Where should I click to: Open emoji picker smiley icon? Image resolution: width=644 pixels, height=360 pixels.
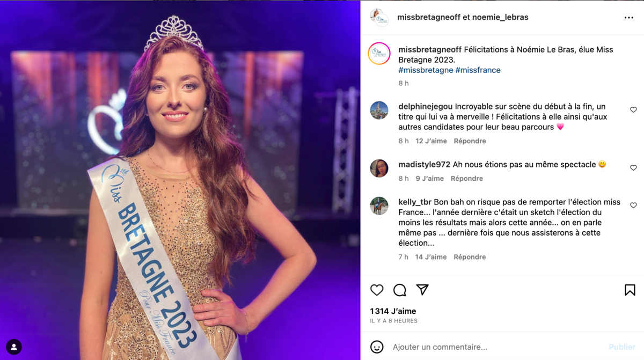click(377, 347)
